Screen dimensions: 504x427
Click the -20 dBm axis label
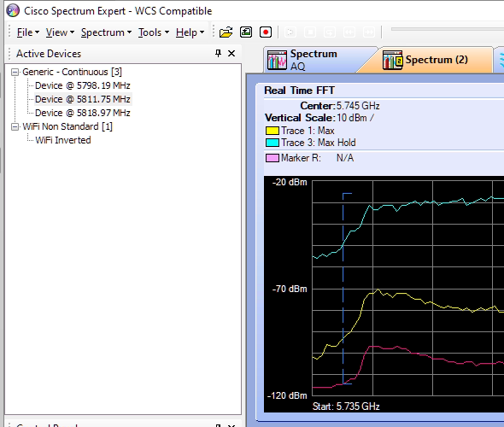tap(290, 182)
